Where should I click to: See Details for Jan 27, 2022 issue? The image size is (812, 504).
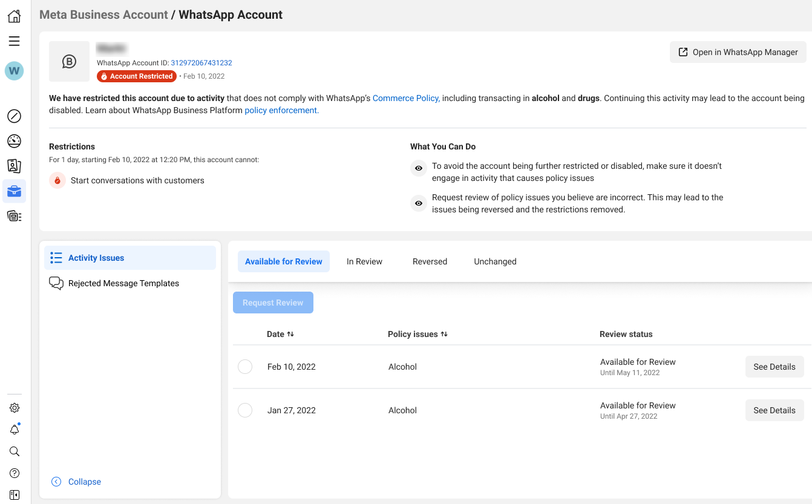tap(774, 410)
